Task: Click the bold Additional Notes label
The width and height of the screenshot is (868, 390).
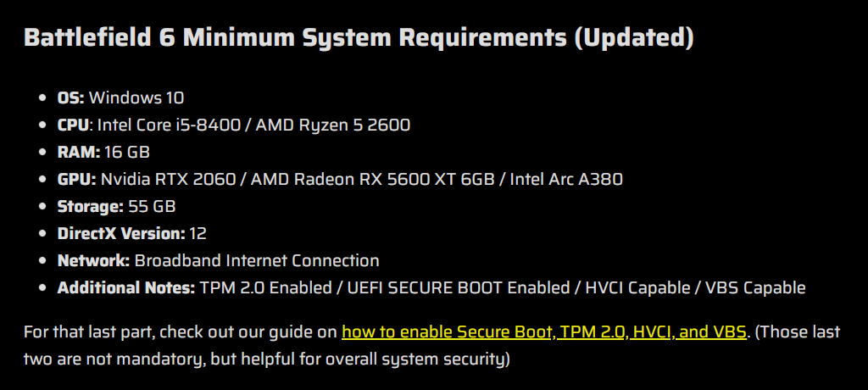Action: (x=126, y=287)
